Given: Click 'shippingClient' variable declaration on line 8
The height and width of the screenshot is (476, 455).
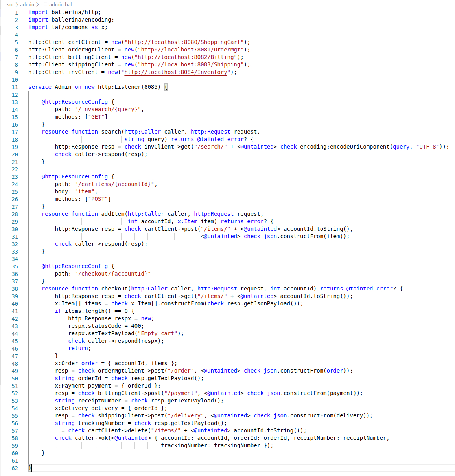Looking at the screenshot, I should click(x=91, y=64).
